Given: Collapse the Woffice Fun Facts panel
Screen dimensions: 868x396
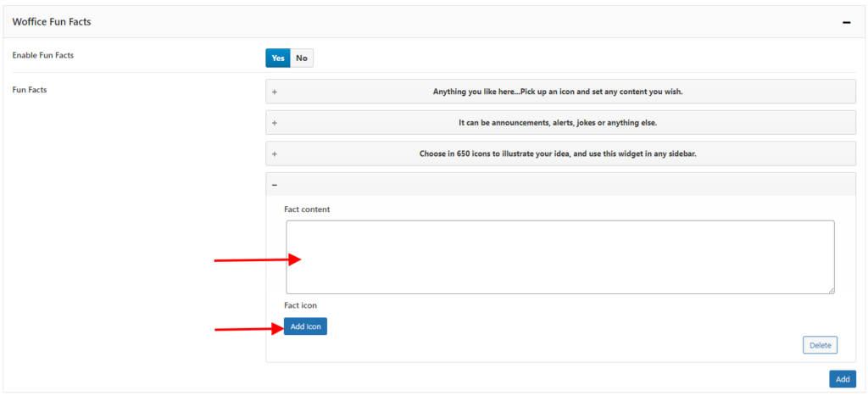Looking at the screenshot, I should pos(846,22).
